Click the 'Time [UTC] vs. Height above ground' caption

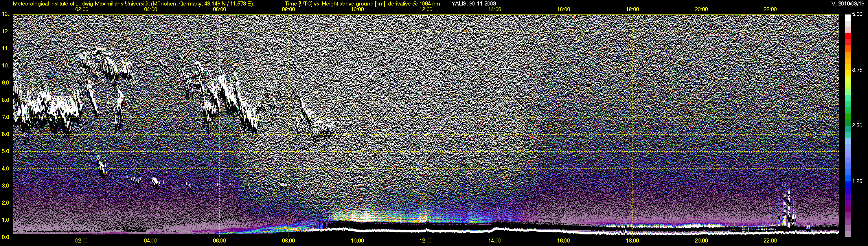tap(362, 4)
